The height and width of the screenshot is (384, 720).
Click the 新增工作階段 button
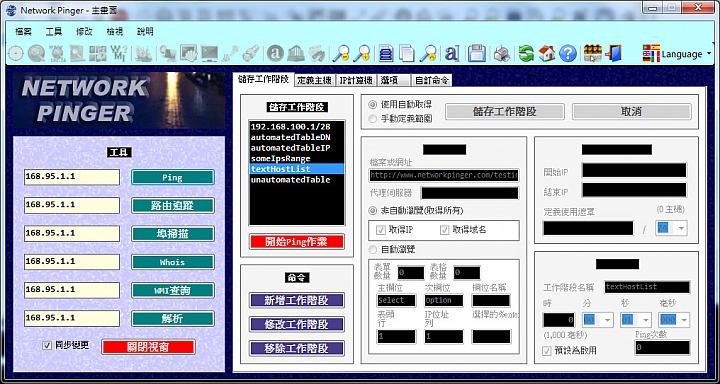[x=297, y=300]
